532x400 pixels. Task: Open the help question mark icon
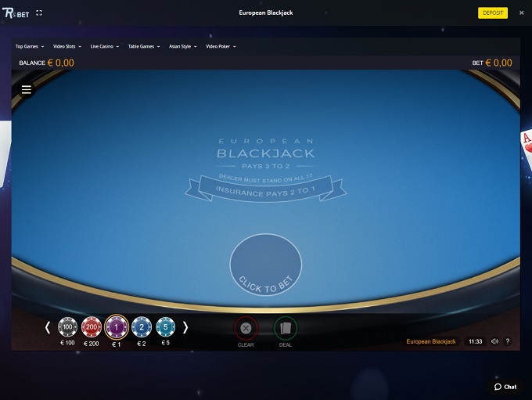508,341
